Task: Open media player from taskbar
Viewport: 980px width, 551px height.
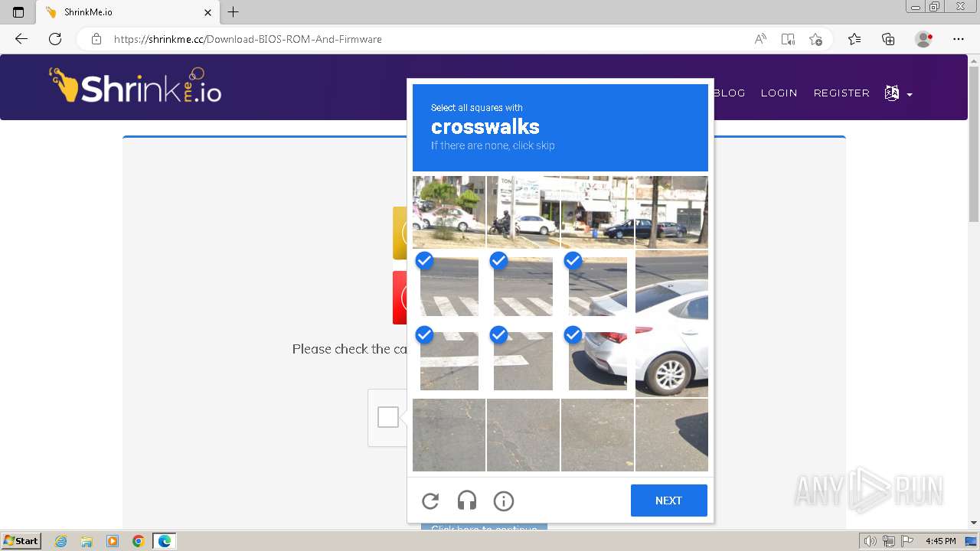Action: 113,541
